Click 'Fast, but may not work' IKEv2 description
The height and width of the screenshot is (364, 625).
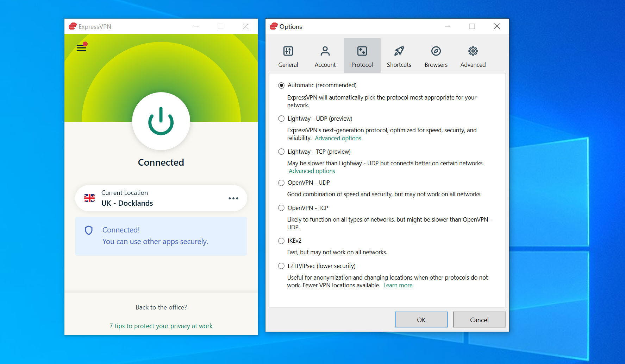[337, 252]
